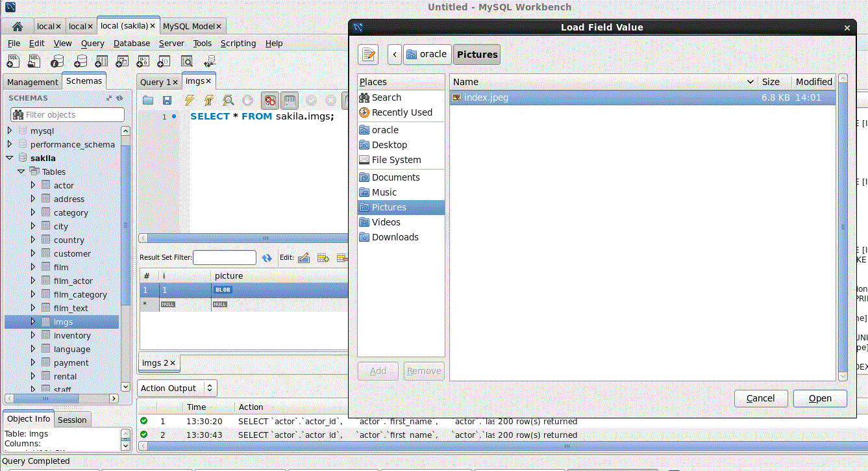Select the index.jpeg file in the list
The image size is (868, 471).
(486, 98)
